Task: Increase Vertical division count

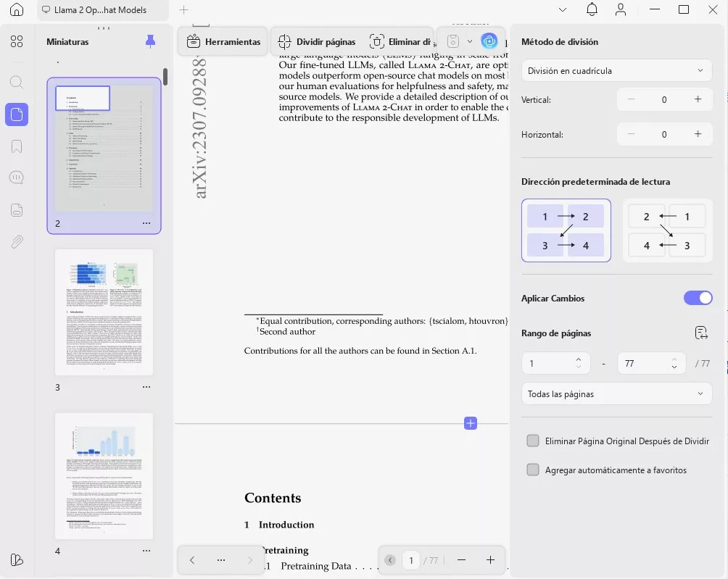Action: click(x=698, y=99)
